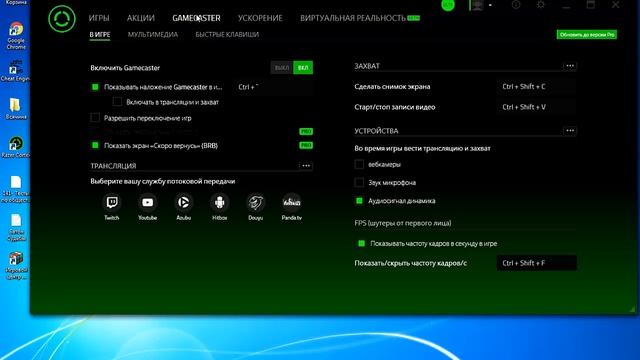The width and height of the screenshot is (640, 360).
Task: Switch to МУЛЬТИМЕДИА subtab
Action: click(153, 35)
